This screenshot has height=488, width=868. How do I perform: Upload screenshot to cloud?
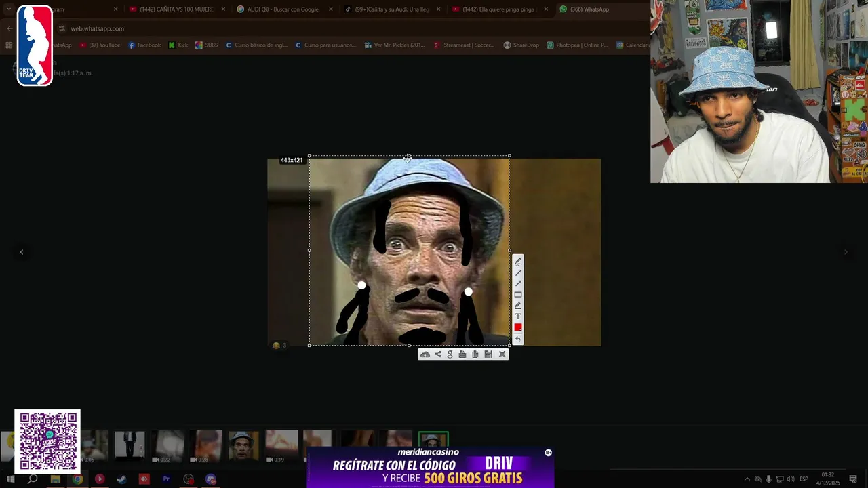click(x=425, y=354)
